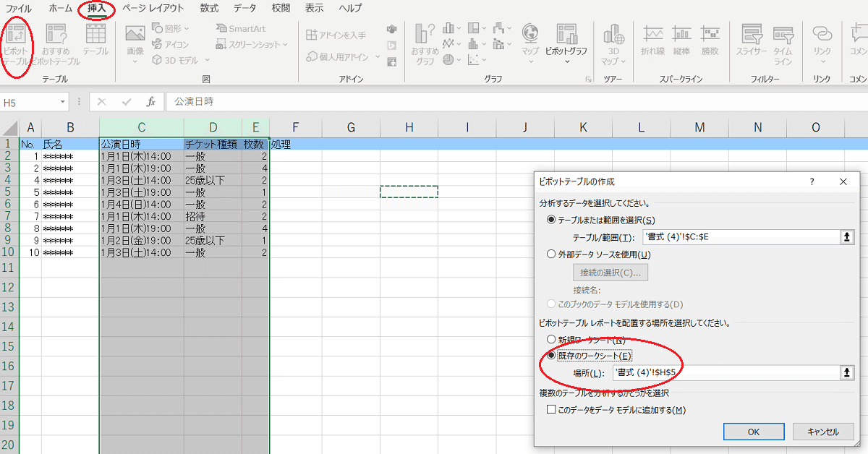Open the 画像 pictures dropdown
This screenshot has height=454, width=868.
pyautogui.click(x=135, y=61)
